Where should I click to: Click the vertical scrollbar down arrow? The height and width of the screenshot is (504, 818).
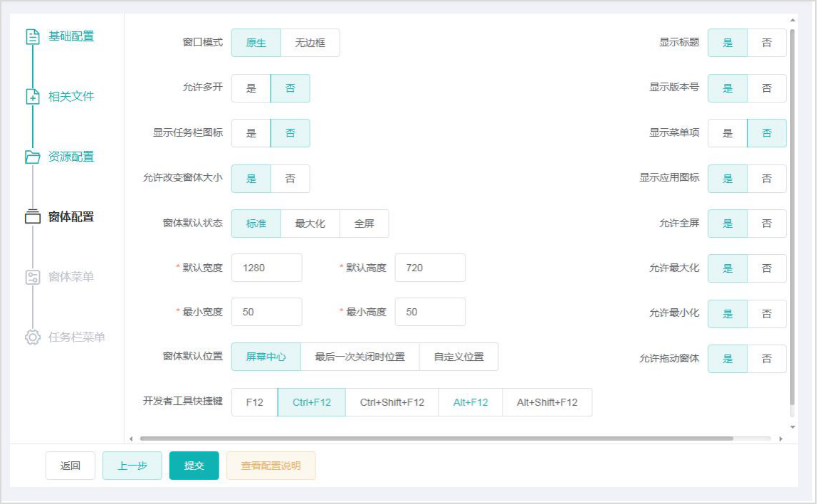[792, 427]
